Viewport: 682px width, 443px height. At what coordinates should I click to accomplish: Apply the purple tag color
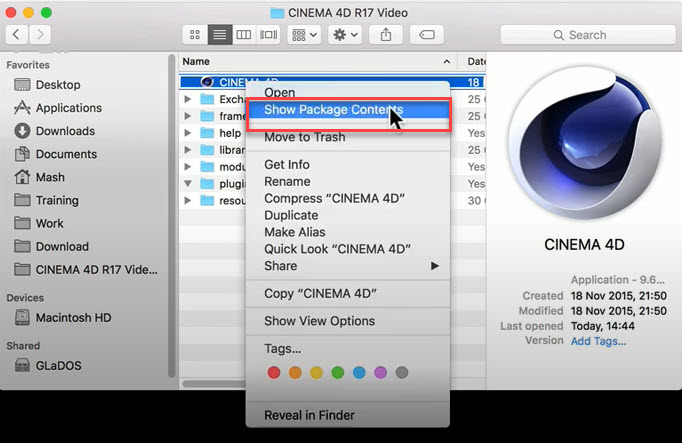click(381, 373)
